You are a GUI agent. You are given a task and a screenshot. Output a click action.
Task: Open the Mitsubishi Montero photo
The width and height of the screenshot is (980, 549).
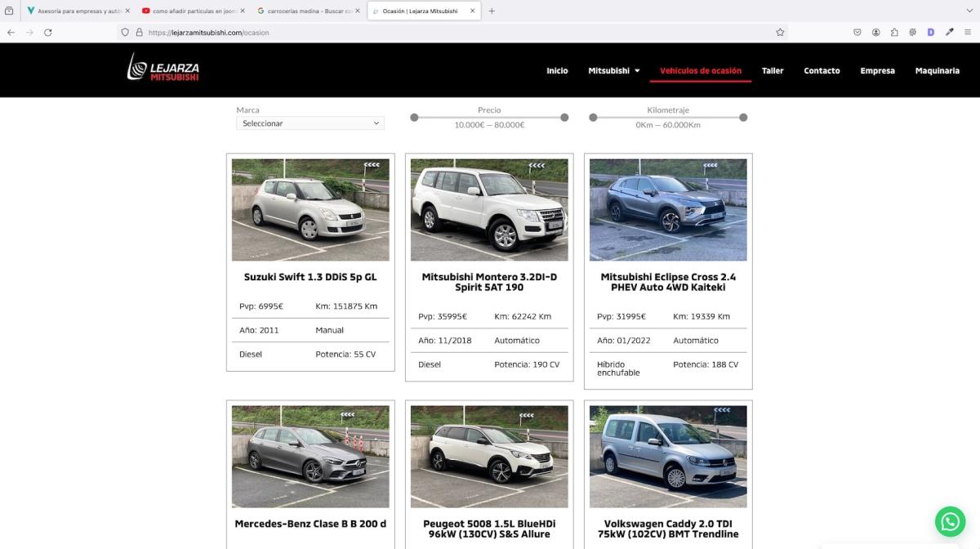[489, 210]
